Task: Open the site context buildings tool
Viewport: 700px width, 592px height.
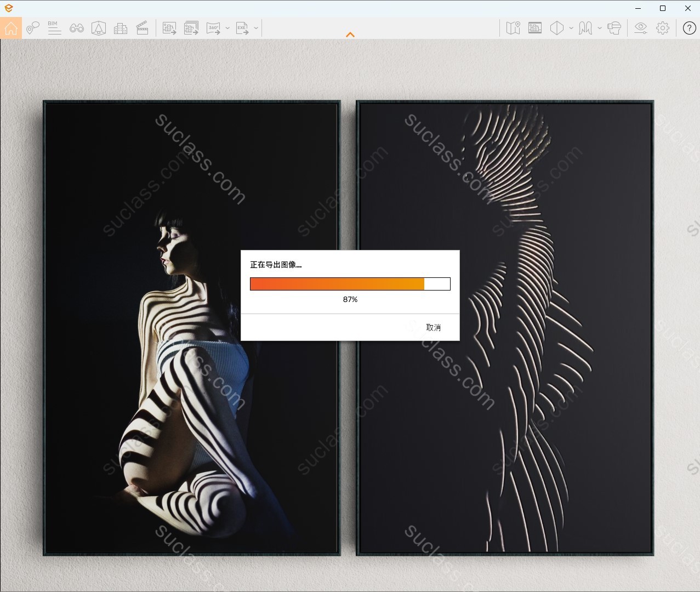Action: click(x=121, y=28)
